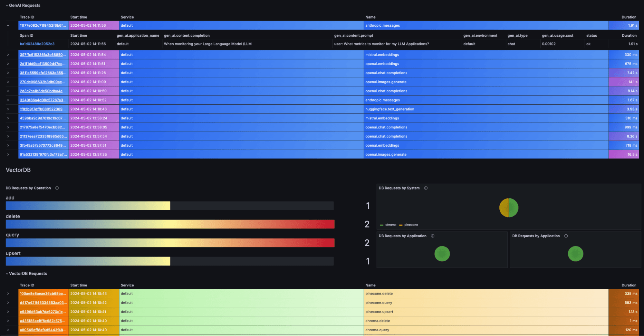Screen dimensions: 644x336
Task: Hide the expanded span under trace 11f77e082
Action: coord(7,25)
